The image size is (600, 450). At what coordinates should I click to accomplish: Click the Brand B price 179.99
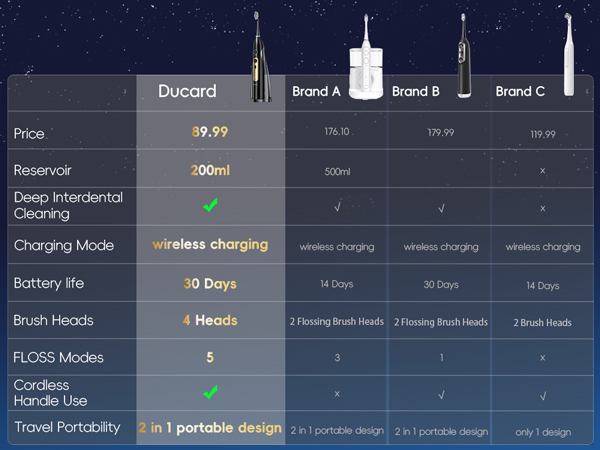pyautogui.click(x=441, y=133)
